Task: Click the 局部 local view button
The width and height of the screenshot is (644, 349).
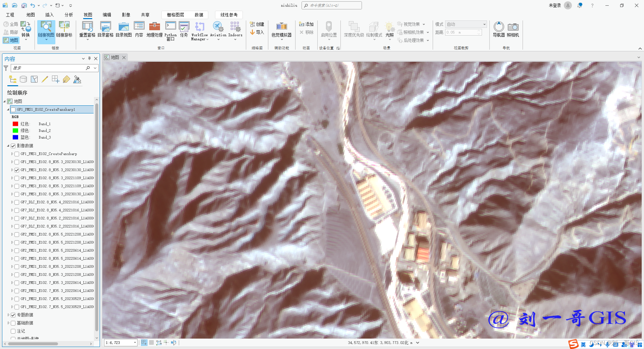Action: [11, 32]
